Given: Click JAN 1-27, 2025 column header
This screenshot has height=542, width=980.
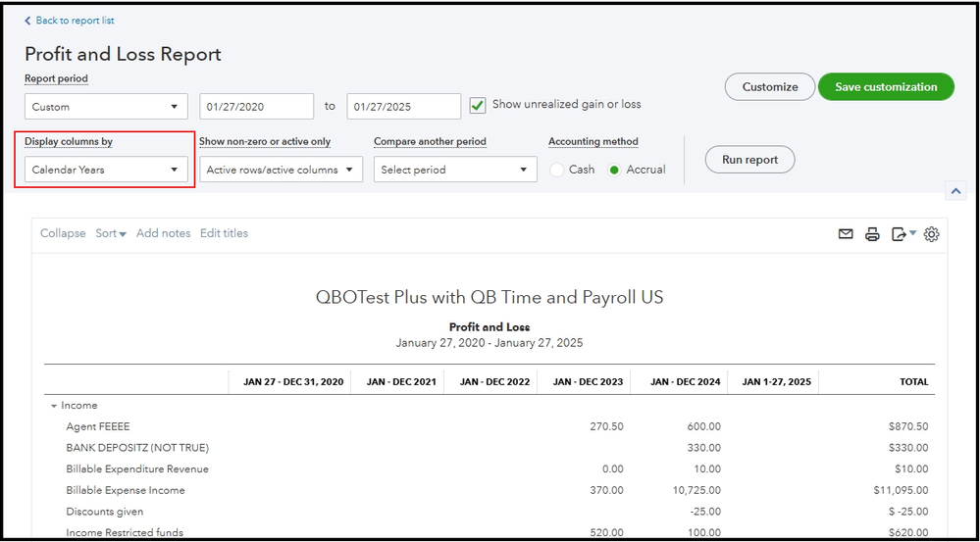Looking at the screenshot, I should point(776,382).
